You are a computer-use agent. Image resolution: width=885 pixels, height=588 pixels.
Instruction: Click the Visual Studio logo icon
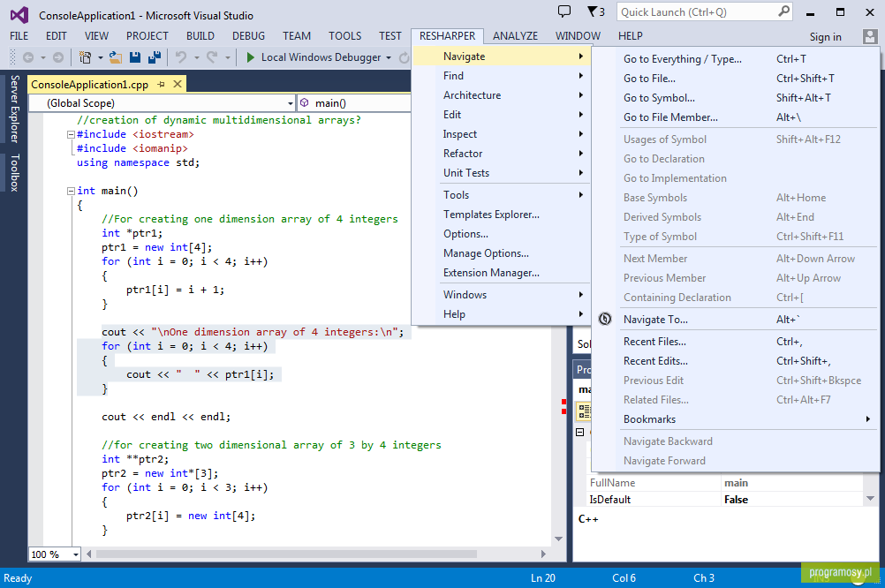click(19, 15)
